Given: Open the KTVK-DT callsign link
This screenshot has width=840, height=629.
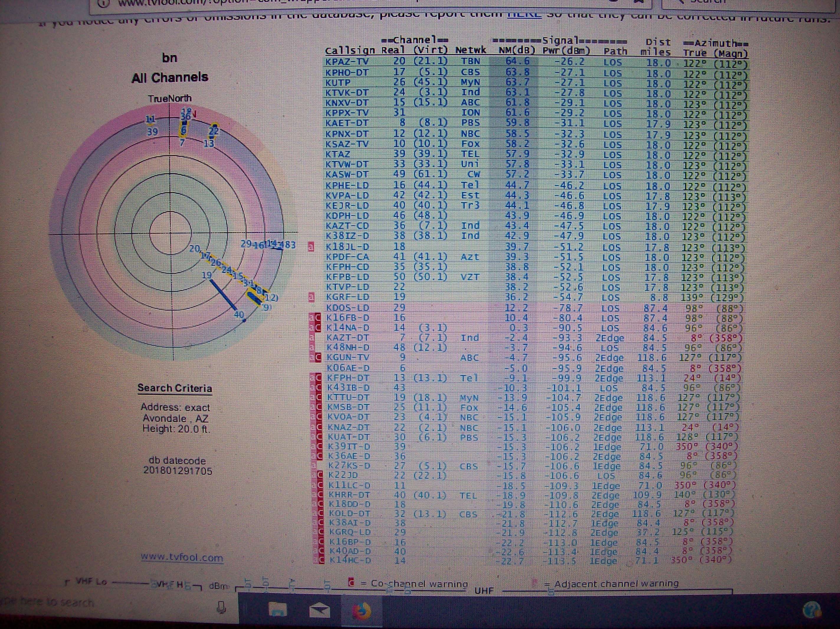Looking at the screenshot, I should [x=347, y=93].
